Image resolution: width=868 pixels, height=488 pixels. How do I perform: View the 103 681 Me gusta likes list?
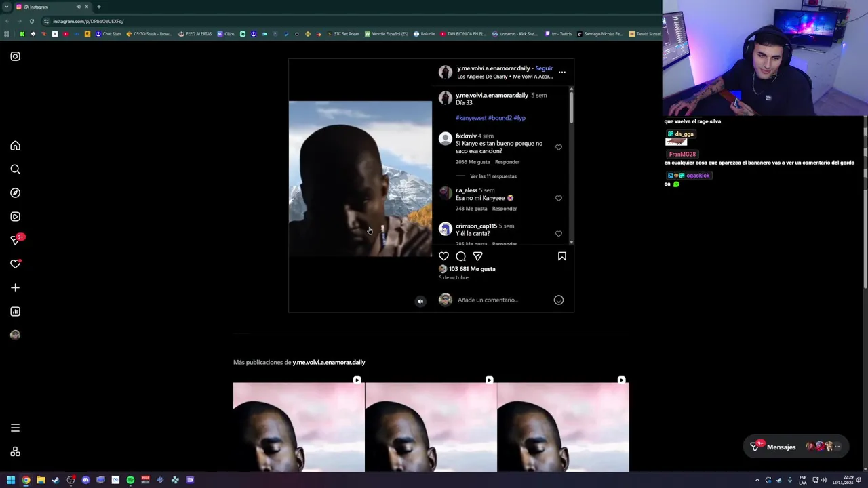click(472, 269)
